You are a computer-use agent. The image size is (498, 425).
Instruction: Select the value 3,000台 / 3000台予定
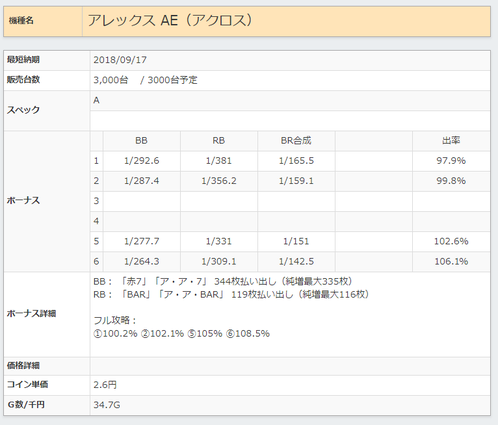145,80
